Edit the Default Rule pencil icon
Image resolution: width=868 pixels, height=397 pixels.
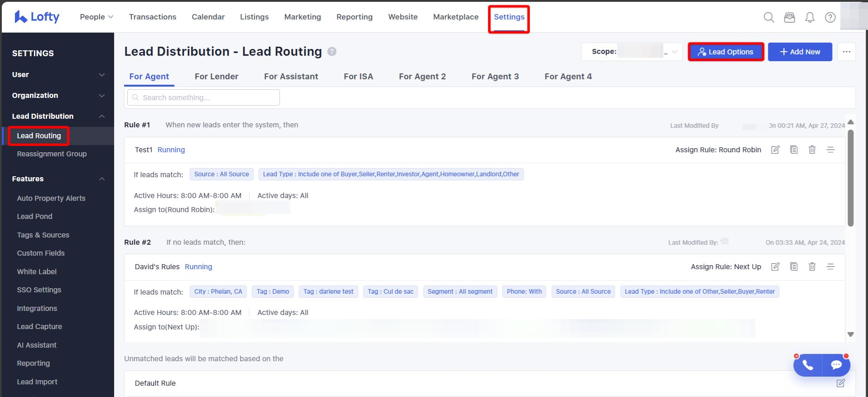pos(840,383)
